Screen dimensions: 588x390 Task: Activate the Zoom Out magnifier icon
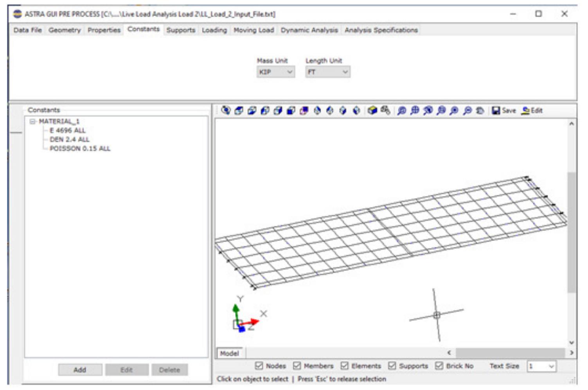click(466, 111)
